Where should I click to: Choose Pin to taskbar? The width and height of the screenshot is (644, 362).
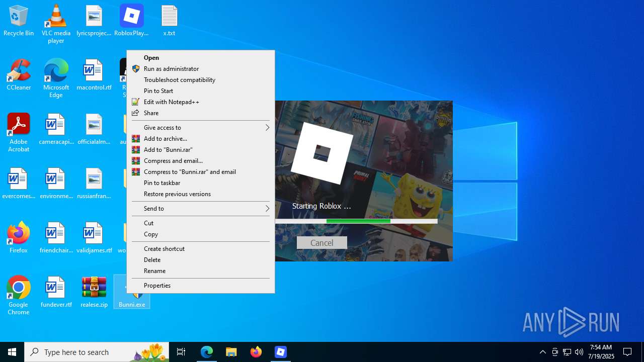click(x=200, y=183)
